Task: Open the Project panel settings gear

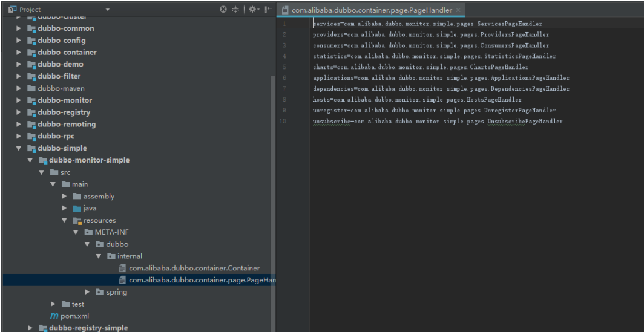Action: tap(252, 10)
